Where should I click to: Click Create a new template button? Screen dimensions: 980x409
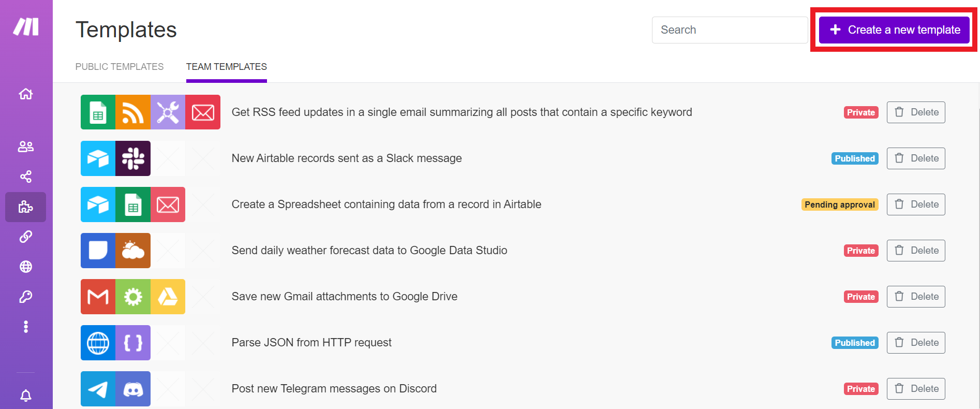[894, 30]
